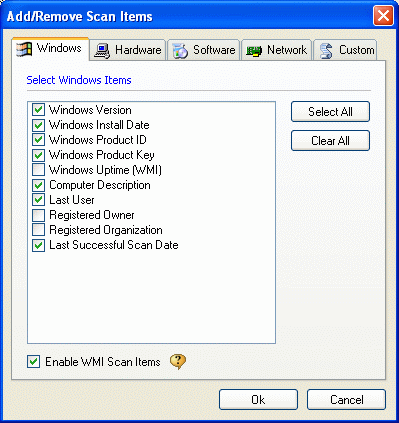The width and height of the screenshot is (399, 423).
Task: Uncheck the Windows Product Key checkbox
Action: (38, 155)
